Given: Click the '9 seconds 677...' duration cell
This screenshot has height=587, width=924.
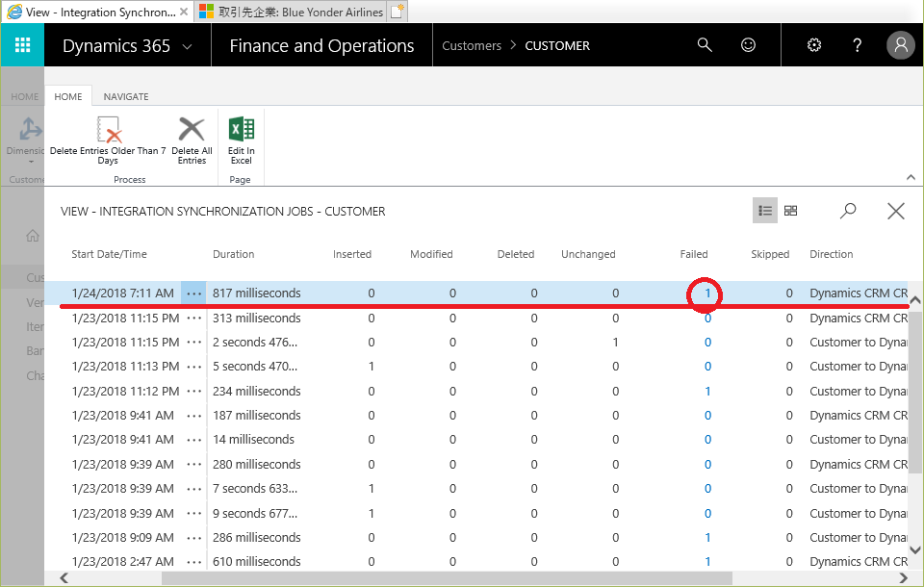Looking at the screenshot, I should (254, 513).
